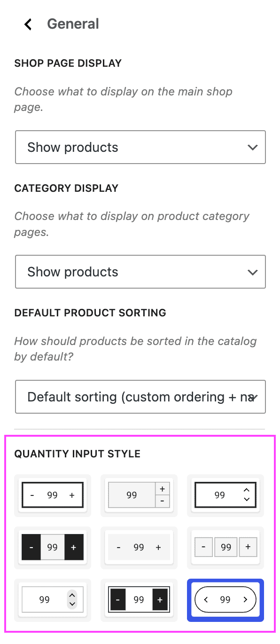Open the Category Display dropdown

click(x=140, y=272)
